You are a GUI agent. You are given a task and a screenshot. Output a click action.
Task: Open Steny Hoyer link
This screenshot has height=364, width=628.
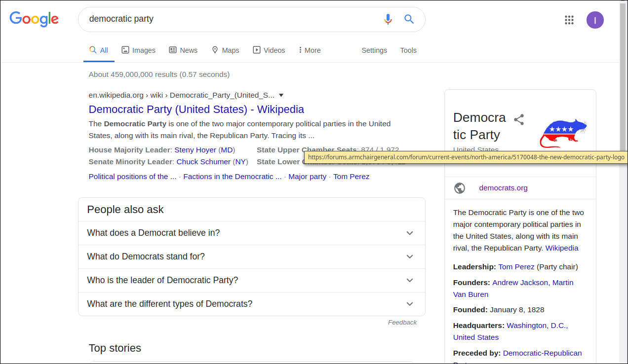(x=196, y=150)
